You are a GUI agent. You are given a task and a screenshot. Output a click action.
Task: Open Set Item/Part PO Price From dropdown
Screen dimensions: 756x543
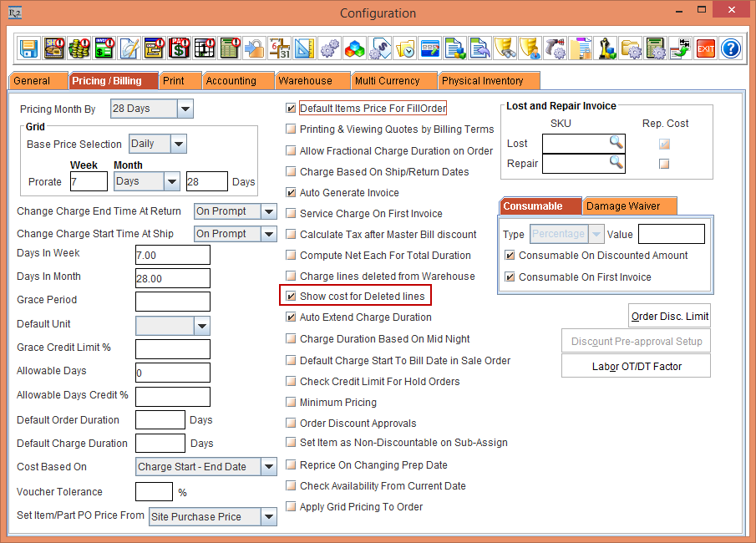[x=268, y=517]
